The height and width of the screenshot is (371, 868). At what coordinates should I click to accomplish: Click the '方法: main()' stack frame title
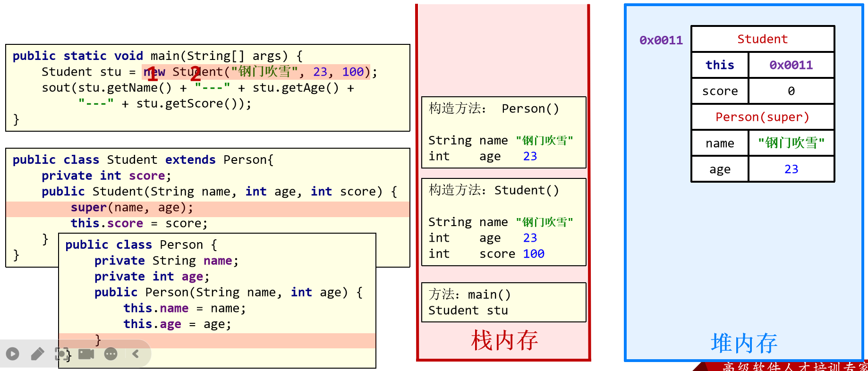[x=469, y=295]
